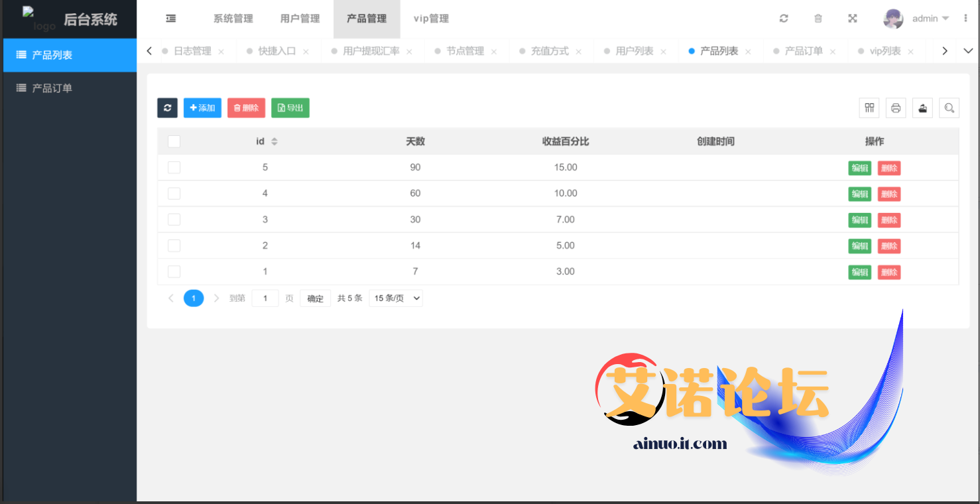Close the 节点管理 tab
Viewport: 980px width, 504px height.
click(x=494, y=52)
